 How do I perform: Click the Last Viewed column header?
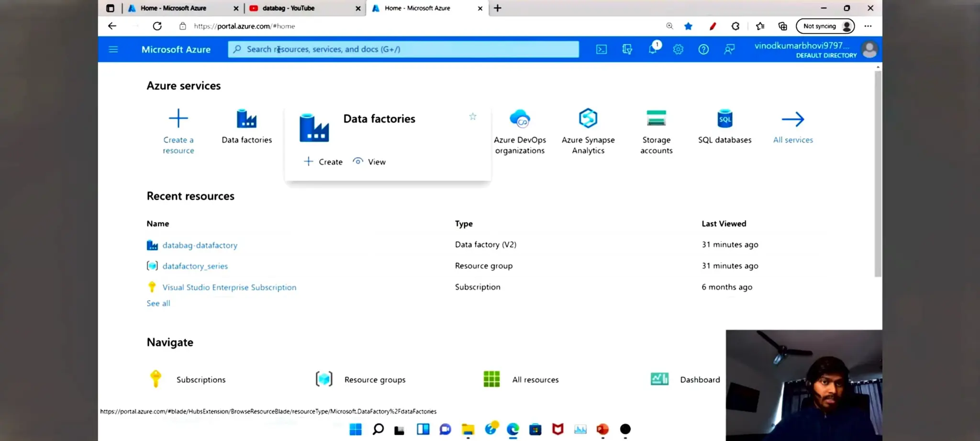pos(724,223)
